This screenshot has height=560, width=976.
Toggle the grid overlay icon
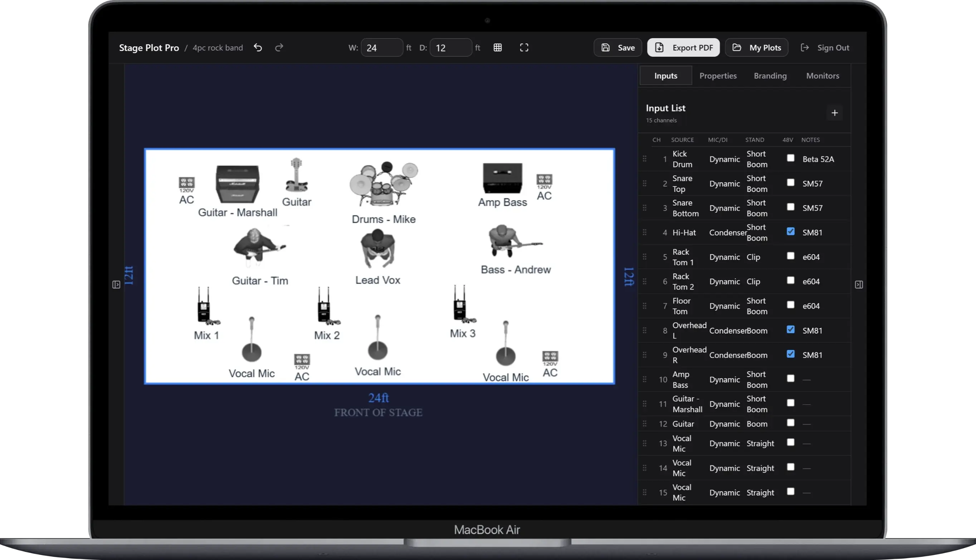pos(497,47)
